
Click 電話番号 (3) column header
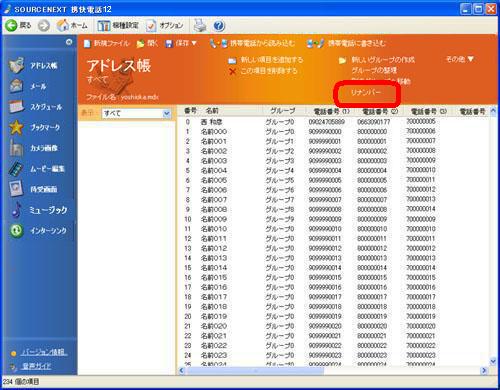tap(429, 111)
